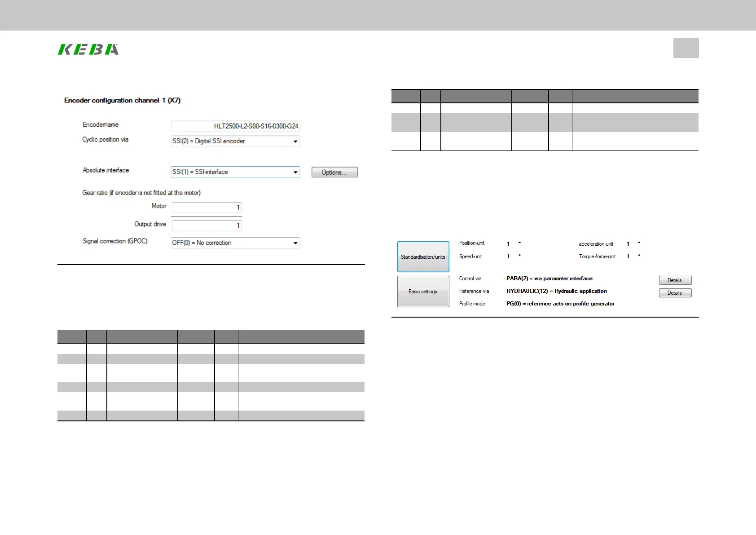Click the KEBA logo
Image resolution: width=756 pixels, height=535 pixels.
coord(88,49)
